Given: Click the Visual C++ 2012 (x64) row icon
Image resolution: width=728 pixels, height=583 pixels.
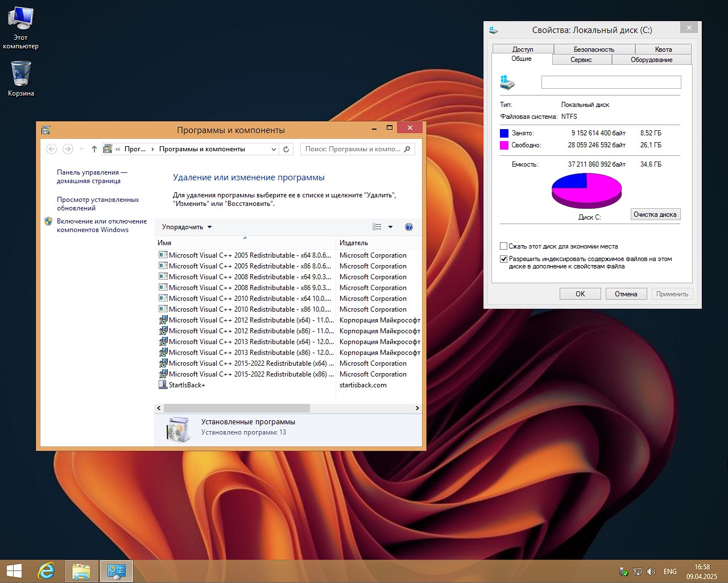Looking at the screenshot, I should (163, 320).
